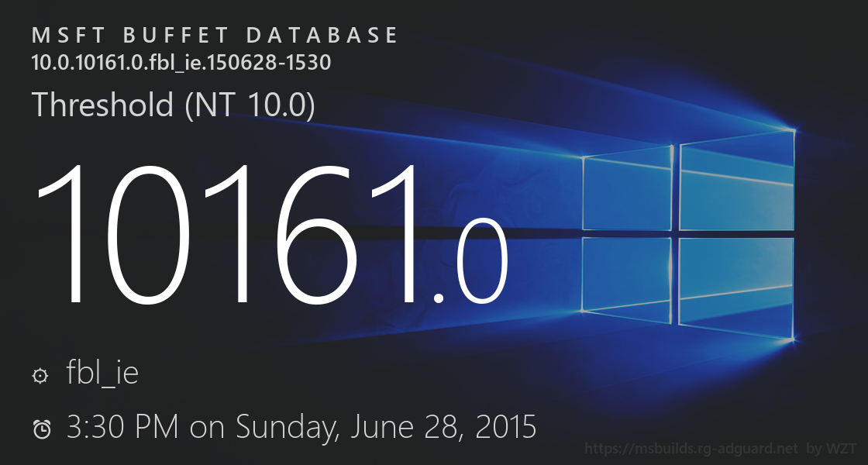
Task: Click '3:30 PM on Sunday, June 28, 2015'
Action: [x=301, y=427]
